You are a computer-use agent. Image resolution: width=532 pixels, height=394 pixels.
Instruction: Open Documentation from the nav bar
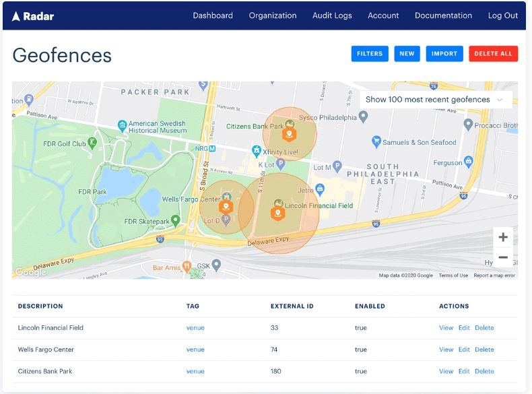pos(443,15)
